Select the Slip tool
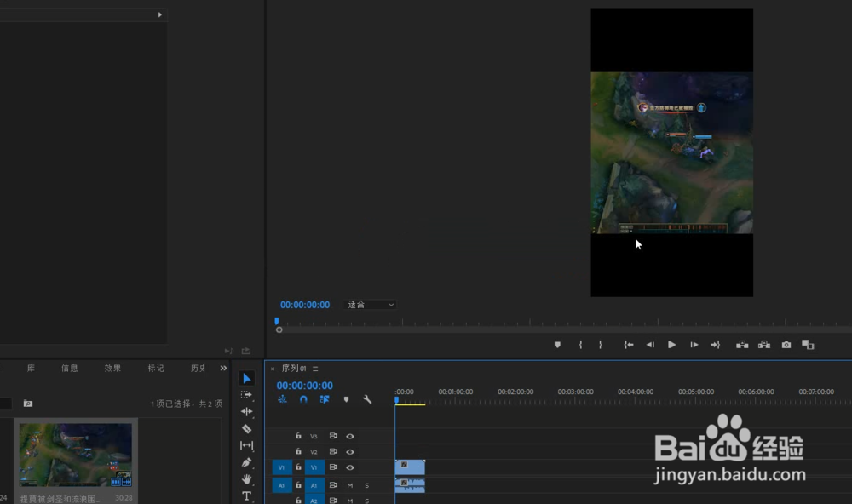The height and width of the screenshot is (504, 852). click(x=247, y=445)
